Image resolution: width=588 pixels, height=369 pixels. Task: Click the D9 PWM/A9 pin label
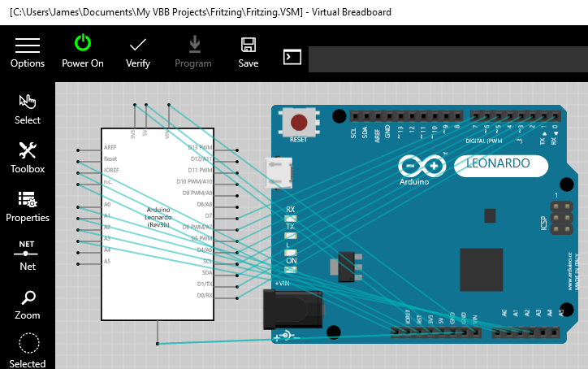pyautogui.click(x=197, y=193)
